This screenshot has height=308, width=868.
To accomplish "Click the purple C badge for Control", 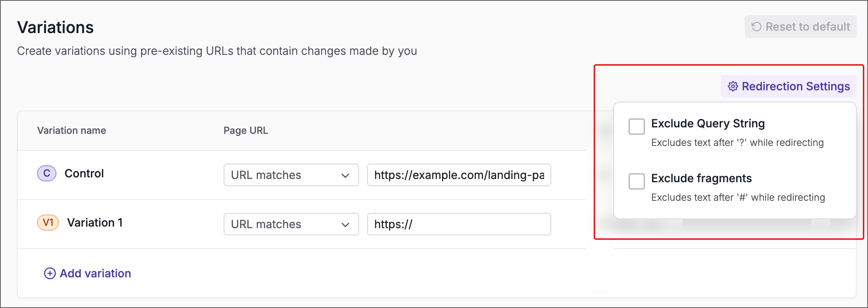I will [47, 173].
